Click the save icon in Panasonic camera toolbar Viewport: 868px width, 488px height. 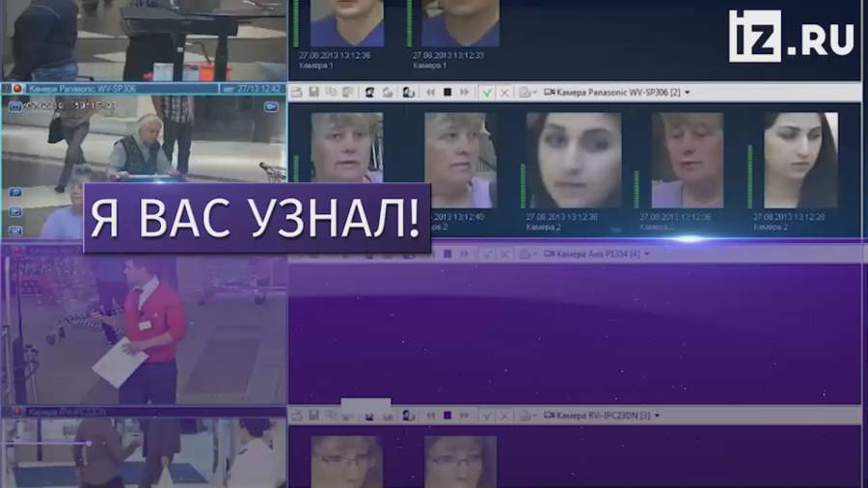click(x=313, y=92)
